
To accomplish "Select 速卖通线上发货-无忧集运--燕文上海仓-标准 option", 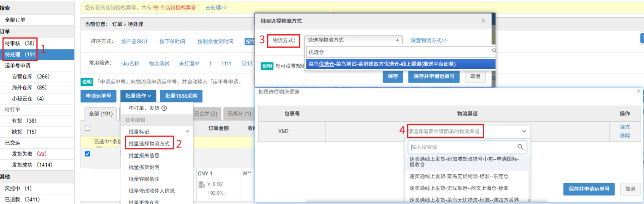I will pyautogui.click(x=466, y=188).
